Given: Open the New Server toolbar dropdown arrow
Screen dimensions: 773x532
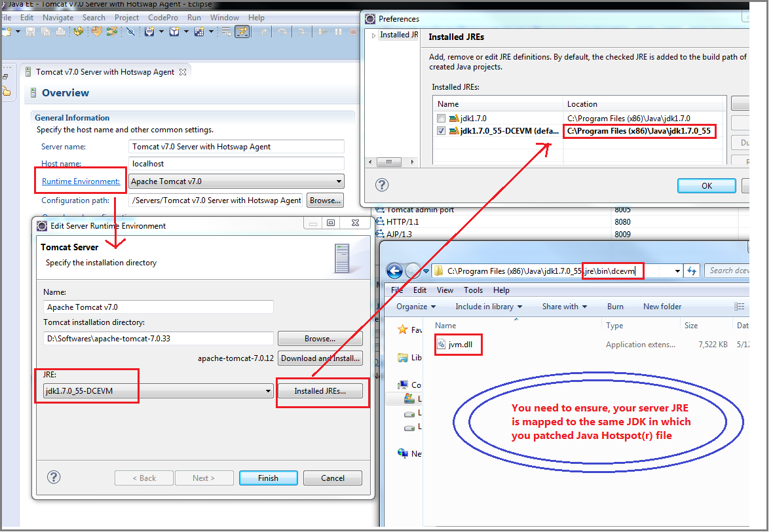Looking at the screenshot, I should (161, 31).
